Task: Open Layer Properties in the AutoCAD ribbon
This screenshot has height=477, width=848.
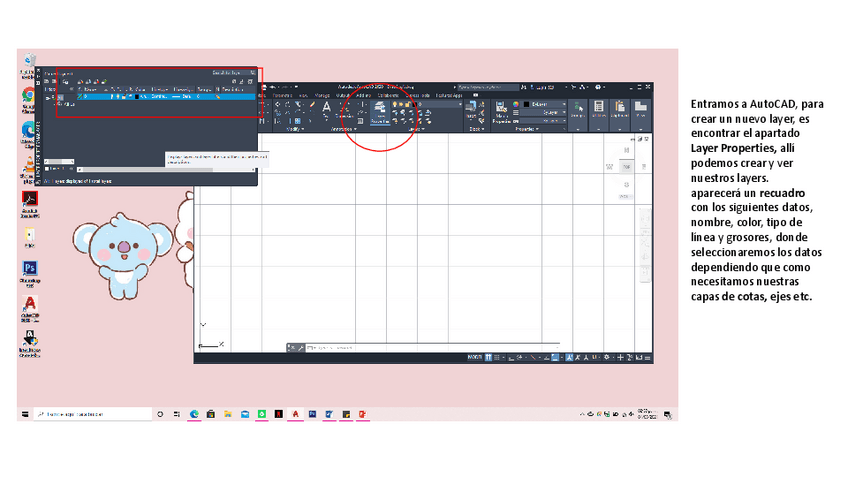Action: [380, 113]
